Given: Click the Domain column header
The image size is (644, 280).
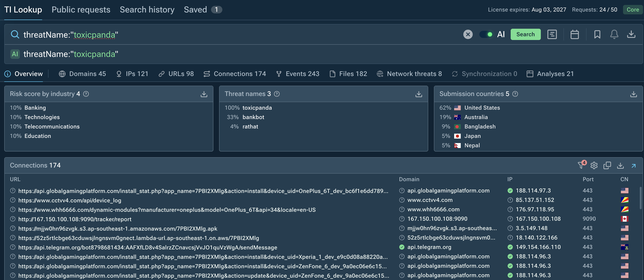Looking at the screenshot, I should pyautogui.click(x=409, y=179).
